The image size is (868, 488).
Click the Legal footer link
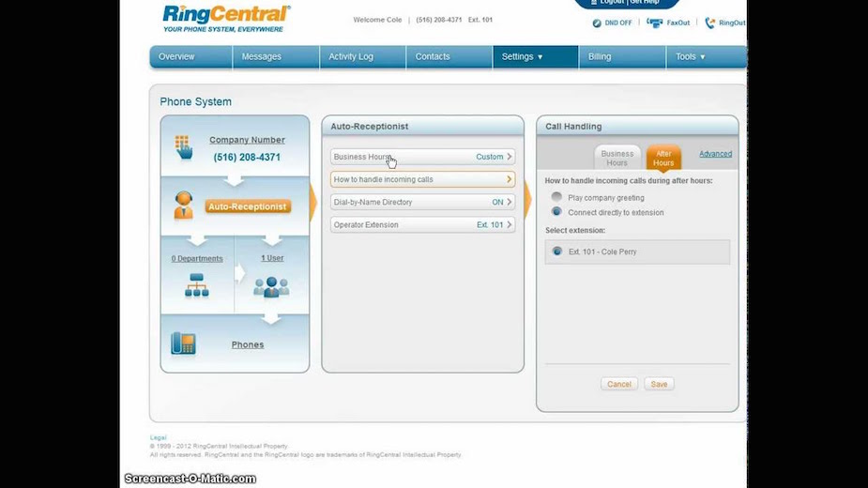tap(158, 437)
